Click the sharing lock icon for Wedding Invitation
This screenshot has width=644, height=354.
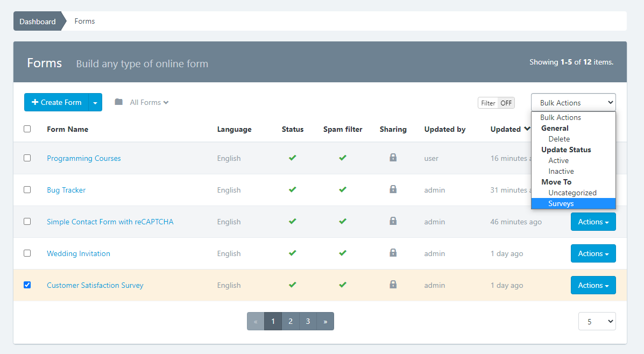click(x=393, y=253)
